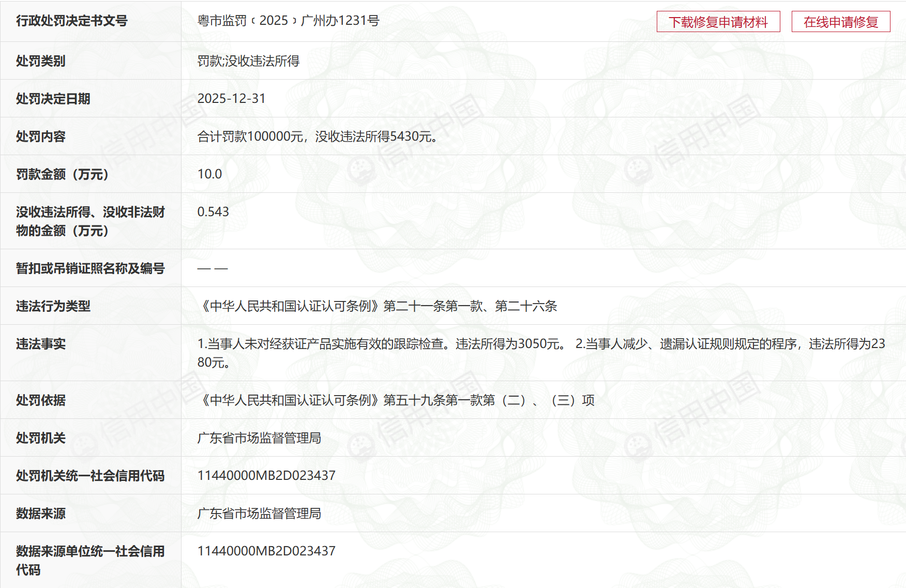Image resolution: width=906 pixels, height=588 pixels.
Task: Click 广东省市场监督管理局 in the 数据来源 row
Action: (259, 514)
